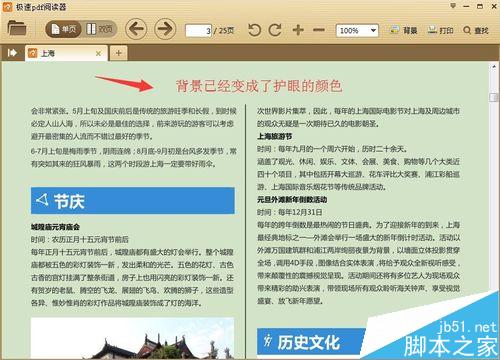
Task: Click the page number input field
Action: 198,31
